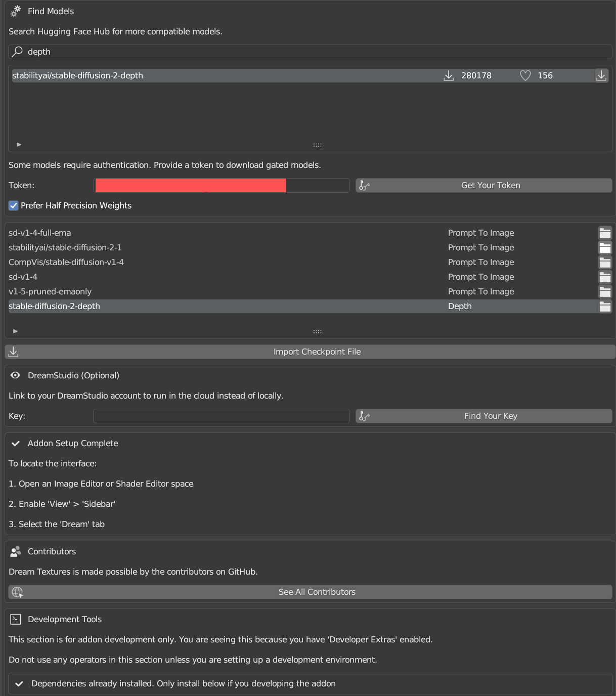Click the Dependencies already installed checkmark
Image resolution: width=616 pixels, height=696 pixels.
(19, 683)
